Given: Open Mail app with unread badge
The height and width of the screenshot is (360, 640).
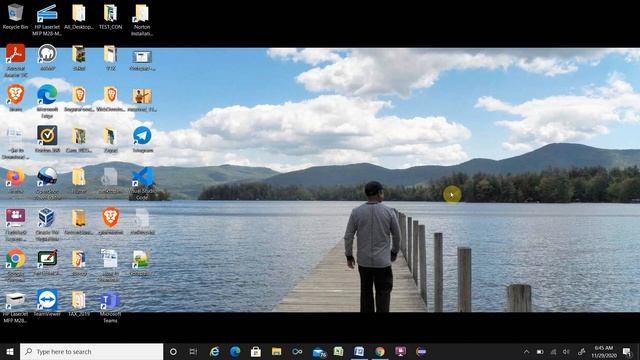Looking at the screenshot, I should tap(319, 352).
